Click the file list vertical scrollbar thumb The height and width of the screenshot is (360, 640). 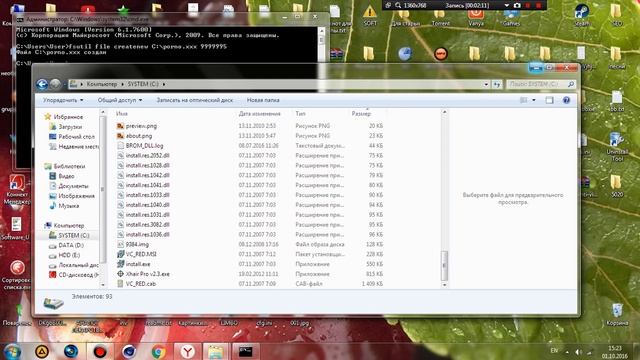pos(444,265)
